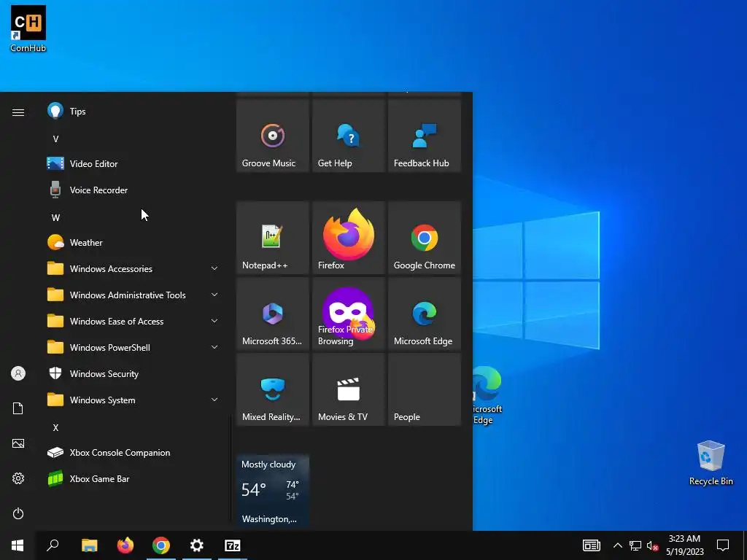Open the Groove Music tile
Image resolution: width=747 pixels, height=560 pixels.
(x=273, y=136)
